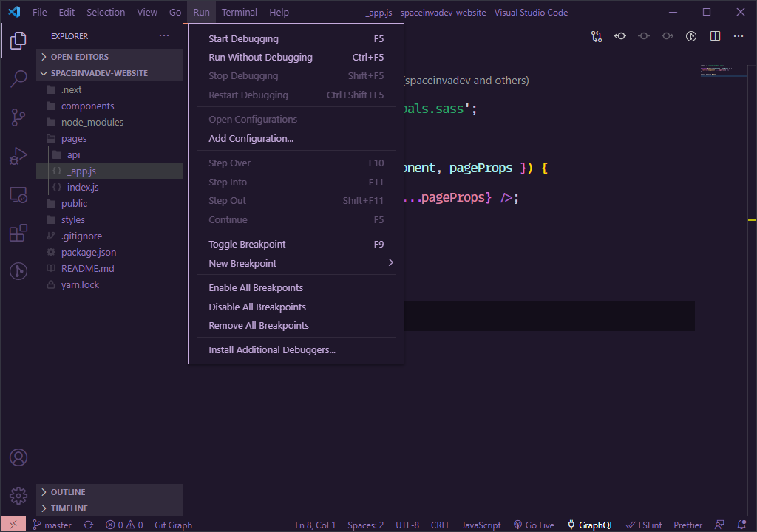Open the Explorer view in activity bar
The width and height of the screenshot is (757, 532).
(x=18, y=41)
